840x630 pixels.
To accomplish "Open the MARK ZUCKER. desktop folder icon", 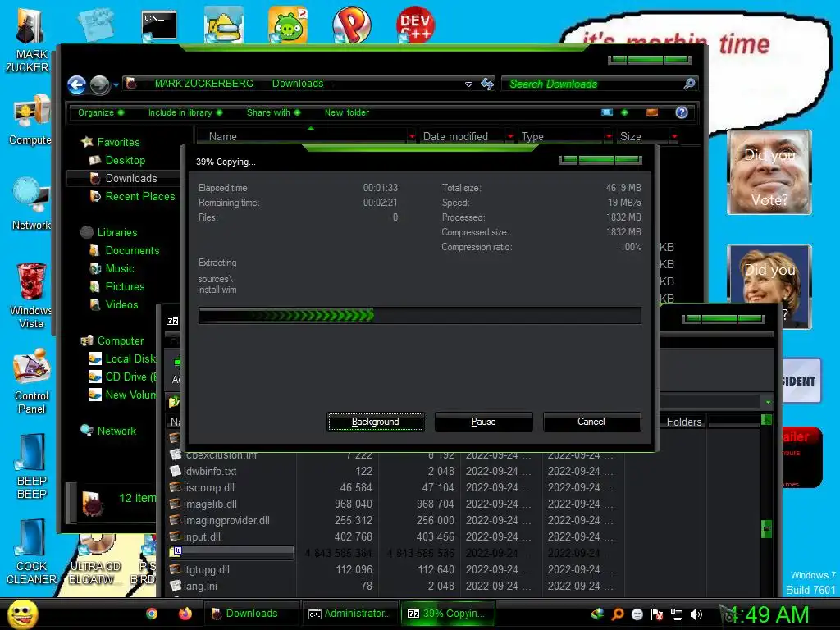I will 30,40.
